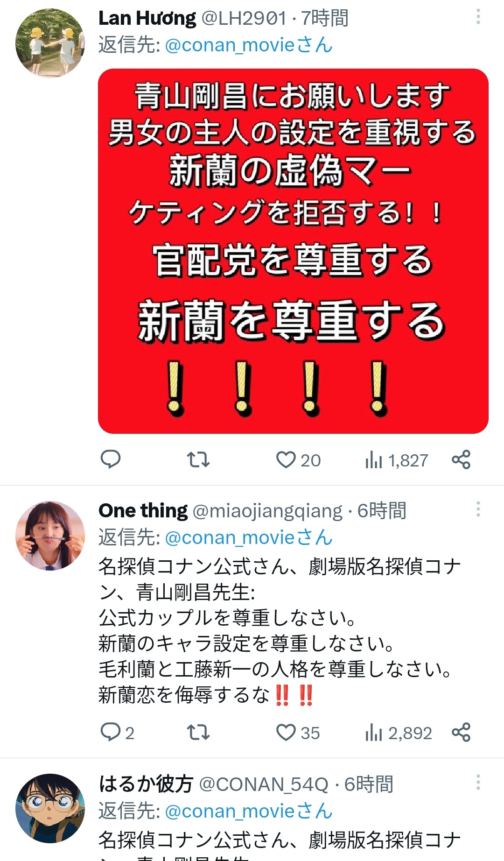
Task: Like Lan Hương's tweet with 20 likes
Action: [298, 460]
